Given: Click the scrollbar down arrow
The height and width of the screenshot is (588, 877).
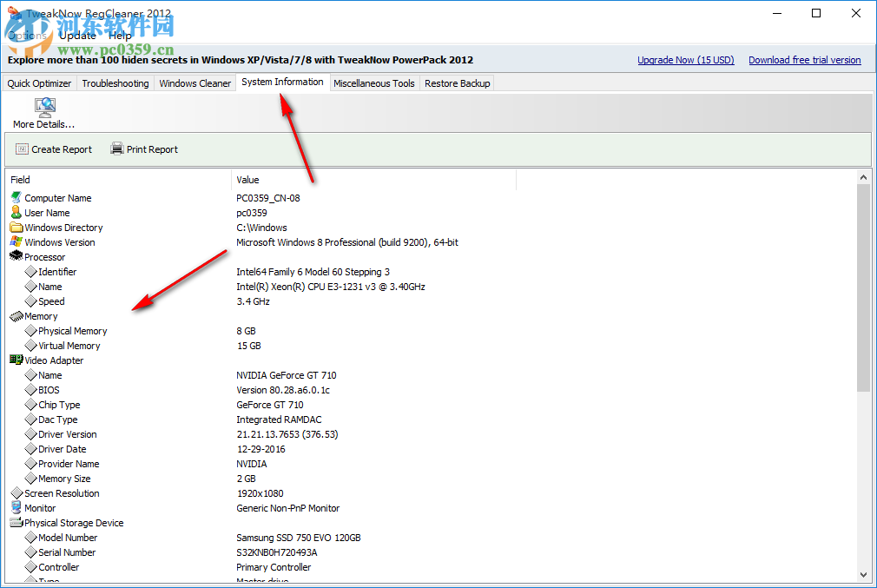Looking at the screenshot, I should pyautogui.click(x=864, y=574).
